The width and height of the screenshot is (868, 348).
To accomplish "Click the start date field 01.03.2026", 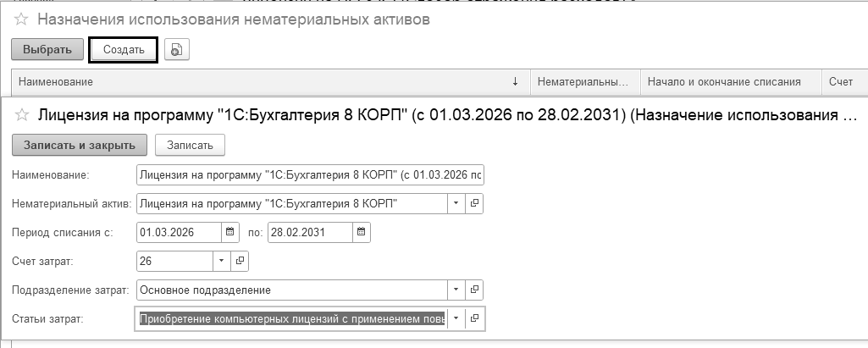I will pos(179,232).
